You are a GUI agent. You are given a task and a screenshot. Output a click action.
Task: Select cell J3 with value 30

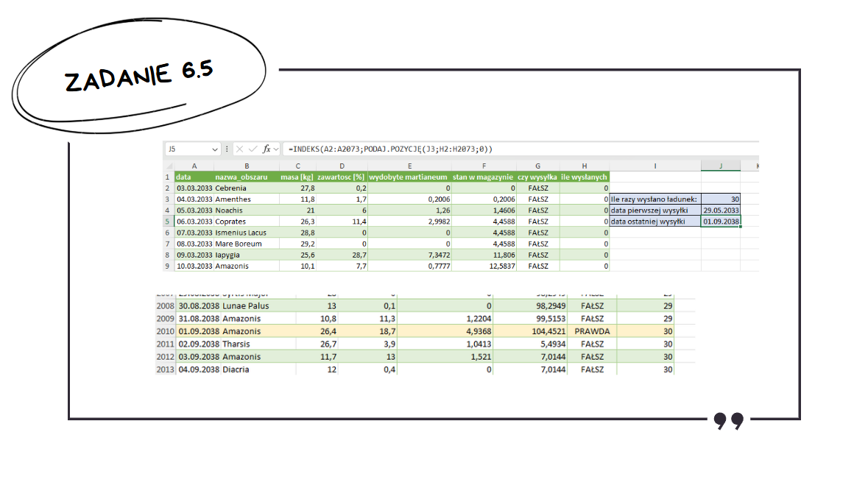click(721, 199)
